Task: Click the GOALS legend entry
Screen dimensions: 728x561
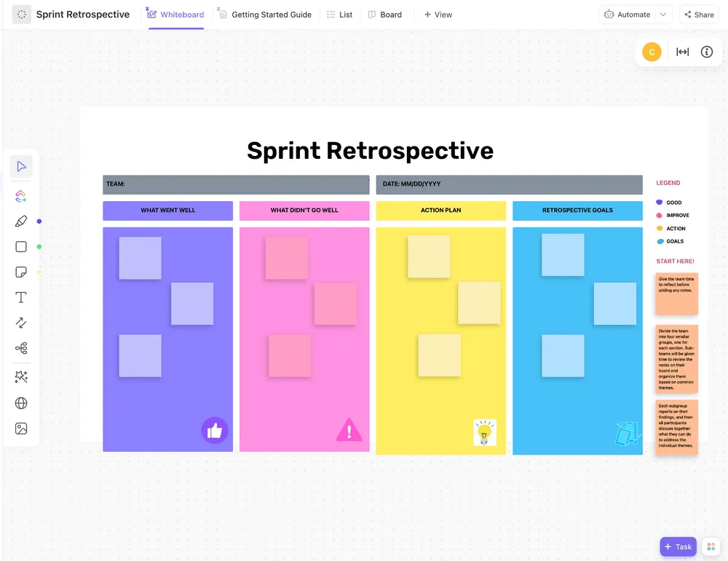Action: [670, 241]
